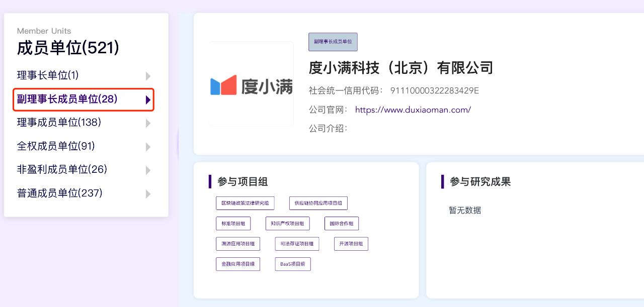
Task: Open the 司法存证项目组 tag
Action: pyautogui.click(x=297, y=244)
